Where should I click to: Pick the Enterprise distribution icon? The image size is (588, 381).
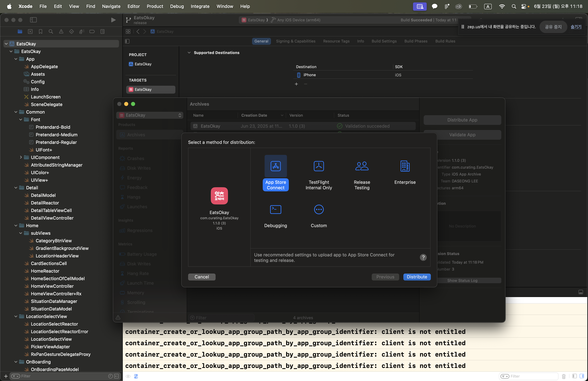(405, 166)
